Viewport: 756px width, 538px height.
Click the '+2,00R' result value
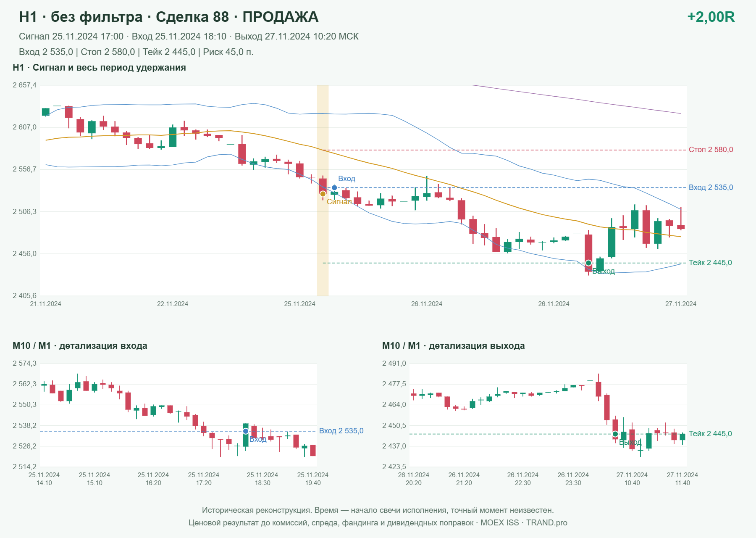(711, 17)
